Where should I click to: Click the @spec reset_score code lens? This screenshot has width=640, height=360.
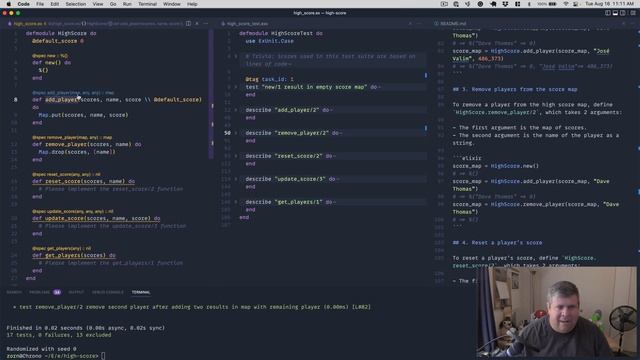coord(66,174)
